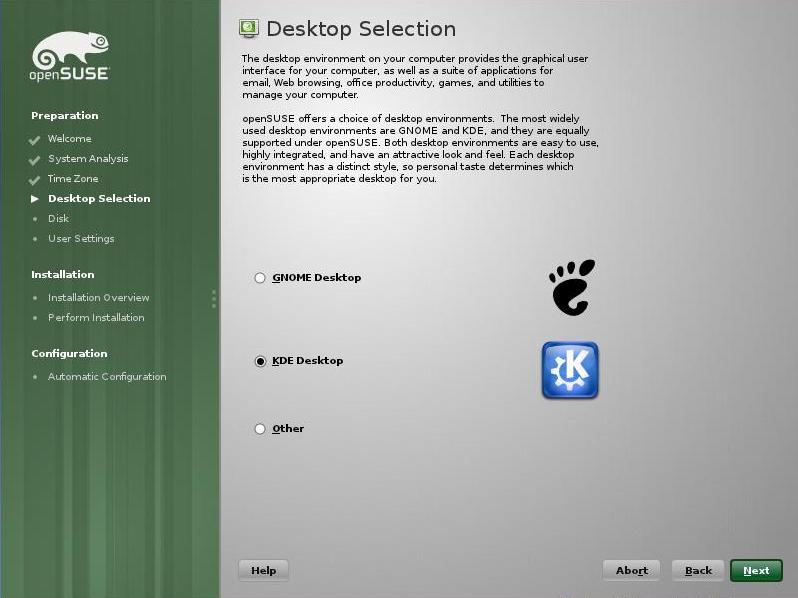Open the Help button
Viewport: 798px width, 598px height.
click(x=263, y=571)
